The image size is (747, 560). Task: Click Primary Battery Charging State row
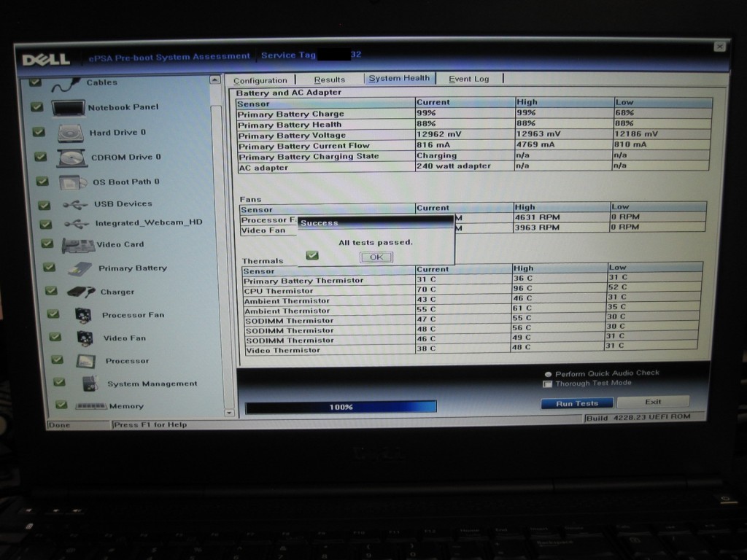[473, 156]
